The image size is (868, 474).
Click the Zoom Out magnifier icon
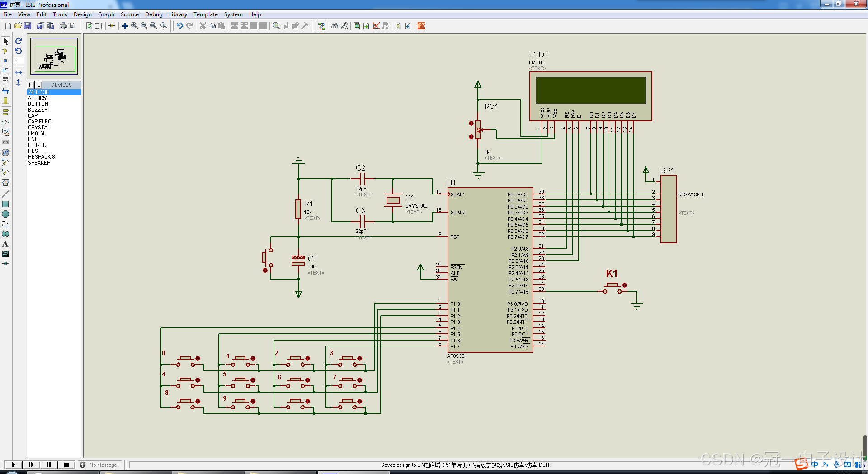click(144, 26)
